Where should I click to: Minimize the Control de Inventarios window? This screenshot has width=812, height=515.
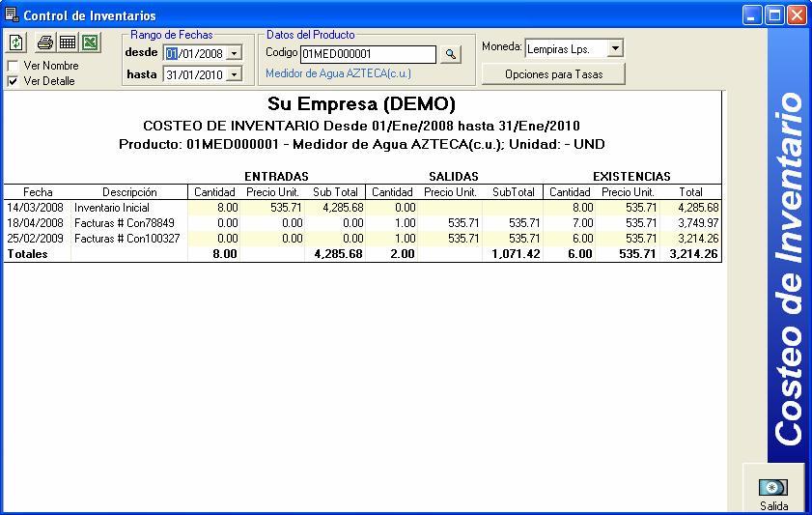tap(752, 15)
